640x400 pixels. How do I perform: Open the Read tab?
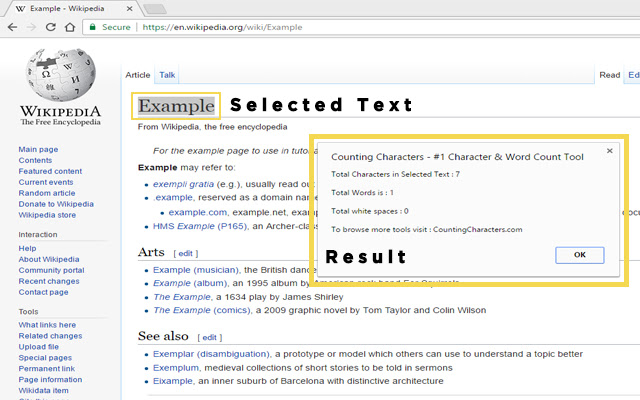(x=609, y=75)
